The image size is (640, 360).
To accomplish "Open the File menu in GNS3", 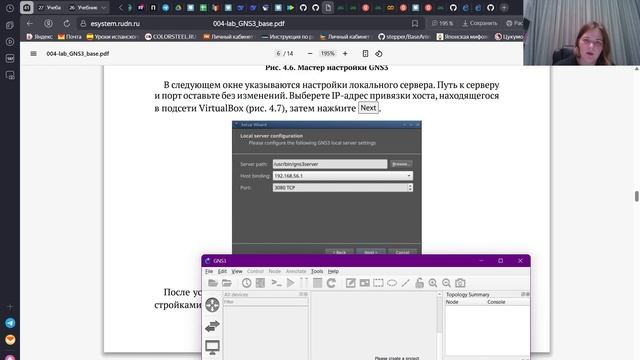I will point(209,271).
